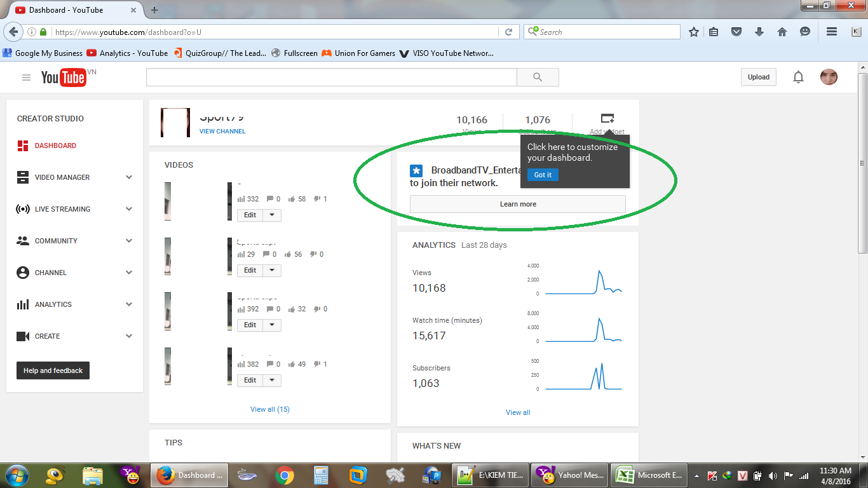
Task: Click the YouTube search magnifier button
Action: pyautogui.click(x=538, y=78)
